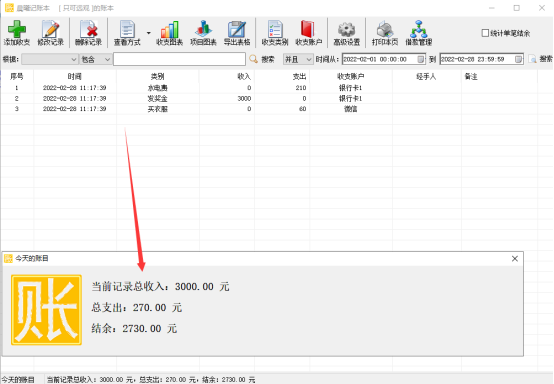
Task: Expand the 查看方式 dropdown arrow
Action: pyautogui.click(x=148, y=33)
